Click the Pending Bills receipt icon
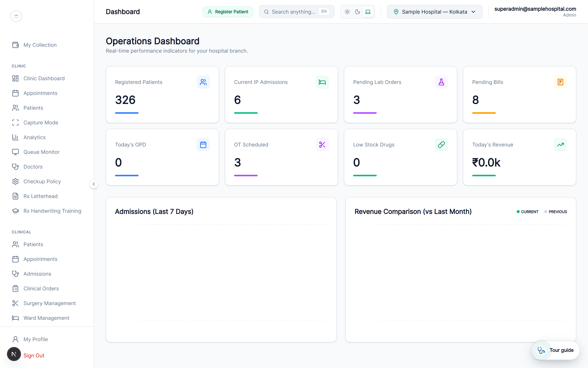This screenshot has width=588, height=368. coord(560,82)
